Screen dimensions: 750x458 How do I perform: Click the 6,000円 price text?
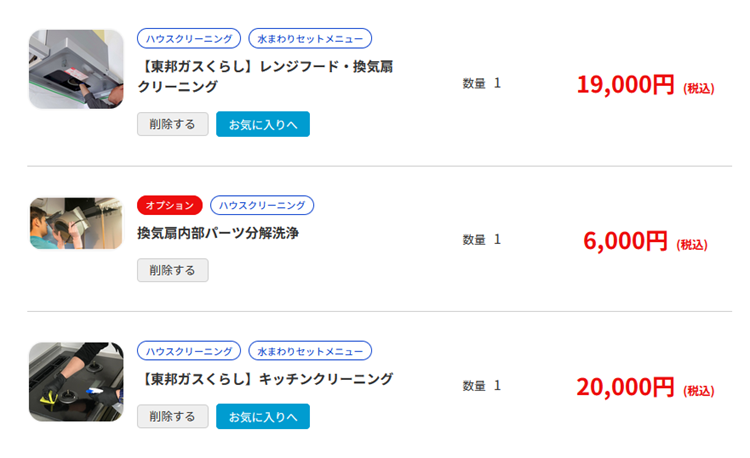pyautogui.click(x=625, y=241)
